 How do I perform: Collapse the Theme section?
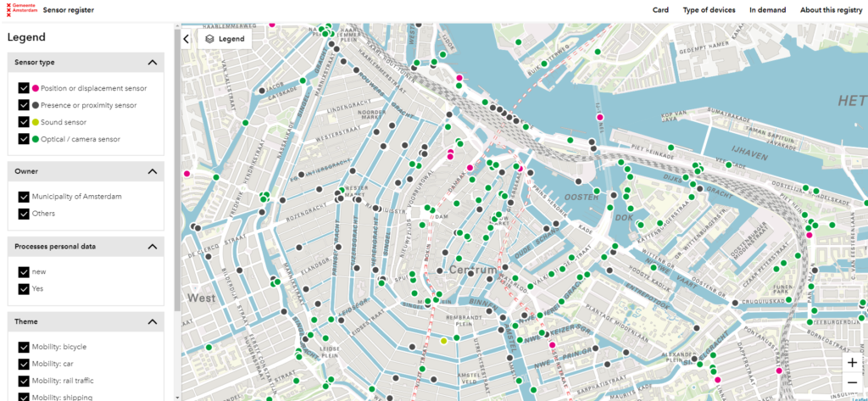(x=152, y=321)
